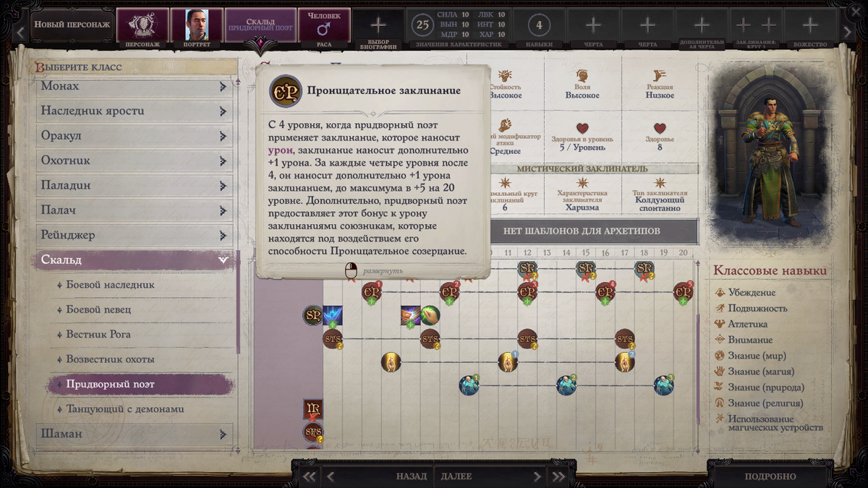Choose the Возвестник охоты archetype
868x488 pixels.
(140, 359)
